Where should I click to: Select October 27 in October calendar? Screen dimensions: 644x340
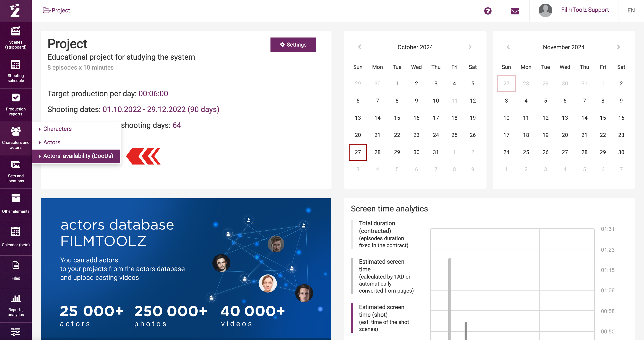[x=358, y=152]
